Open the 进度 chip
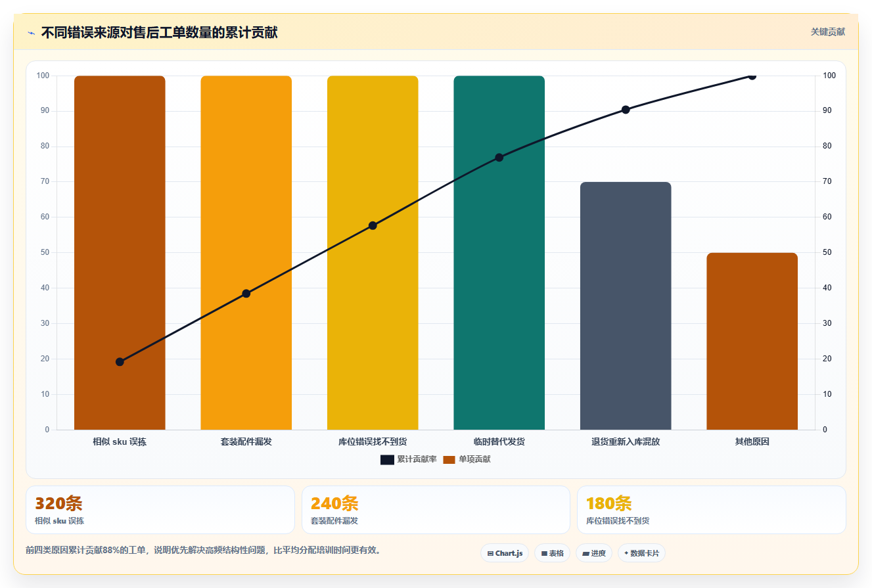The width and height of the screenshot is (872, 588). 594,553
